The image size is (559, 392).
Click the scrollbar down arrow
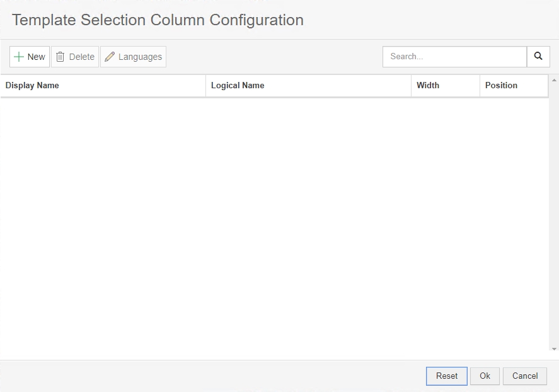click(554, 349)
